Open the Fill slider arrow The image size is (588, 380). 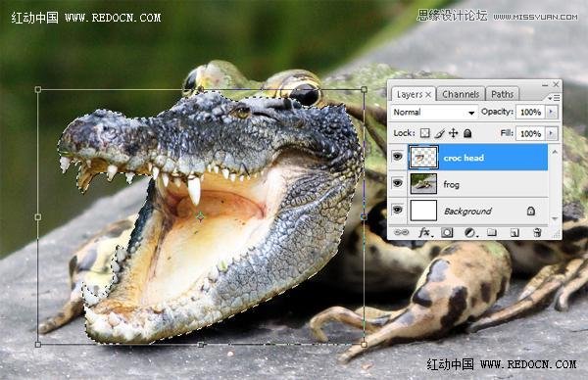pos(551,133)
